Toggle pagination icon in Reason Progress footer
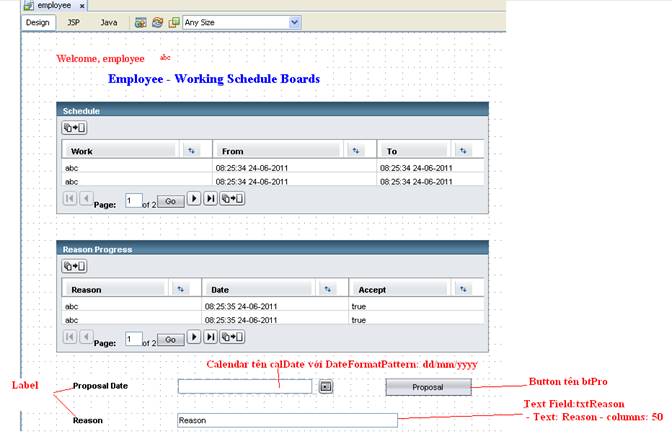 click(x=232, y=337)
